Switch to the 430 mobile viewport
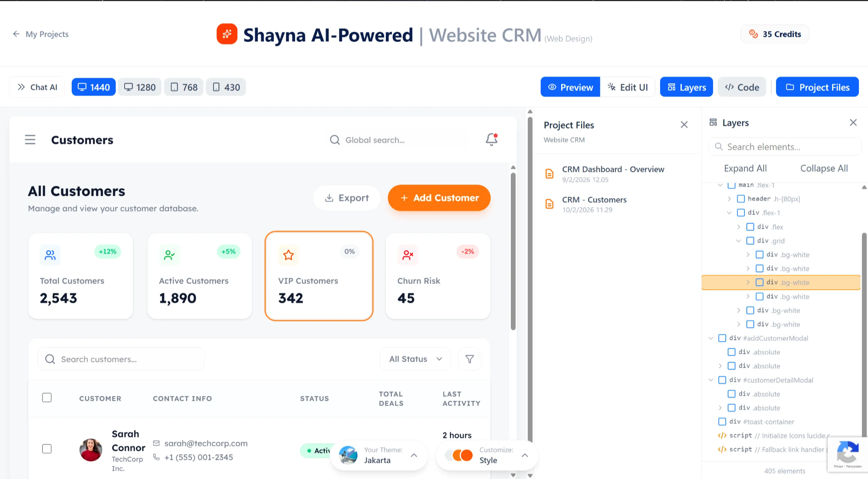The height and width of the screenshot is (479, 868). click(226, 87)
